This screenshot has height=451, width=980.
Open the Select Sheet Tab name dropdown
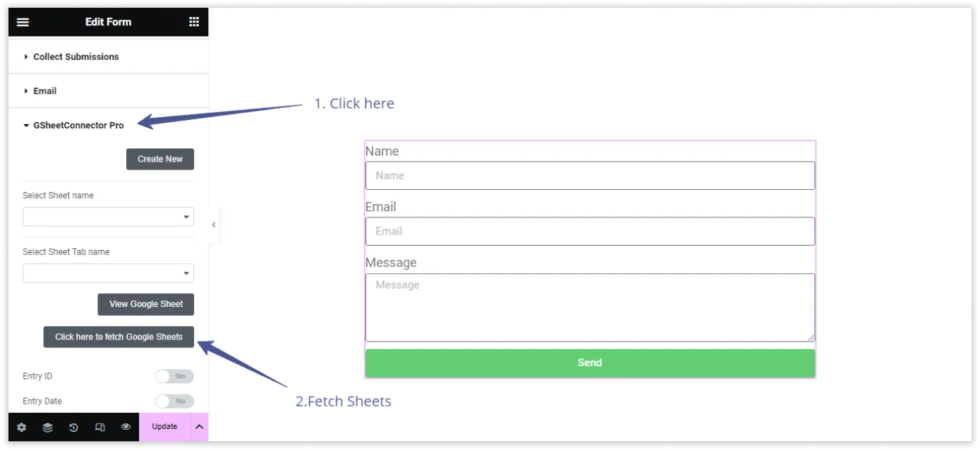point(108,273)
